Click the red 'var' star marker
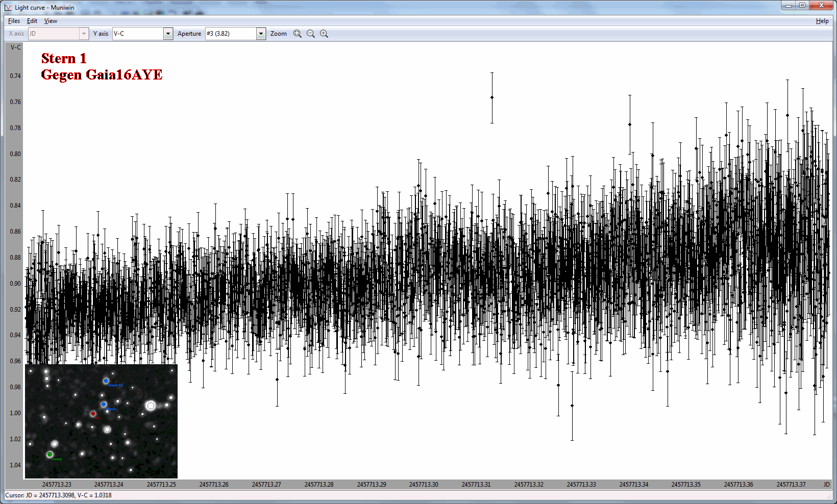837x504 pixels. point(93,414)
